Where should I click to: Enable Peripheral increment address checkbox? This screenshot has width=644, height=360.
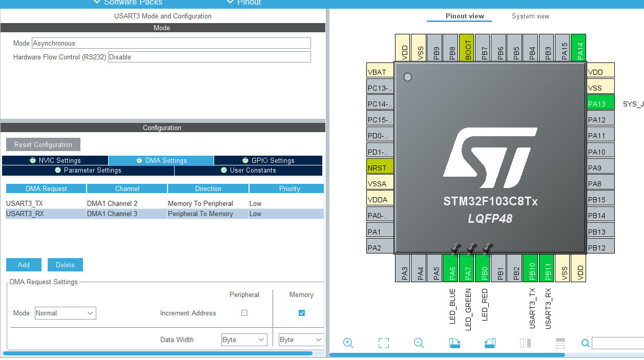[x=244, y=313]
